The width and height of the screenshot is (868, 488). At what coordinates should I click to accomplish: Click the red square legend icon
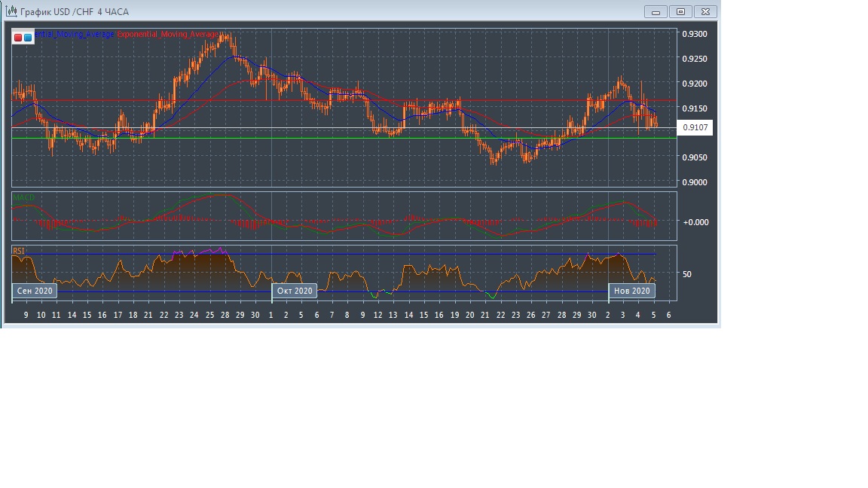(18, 37)
